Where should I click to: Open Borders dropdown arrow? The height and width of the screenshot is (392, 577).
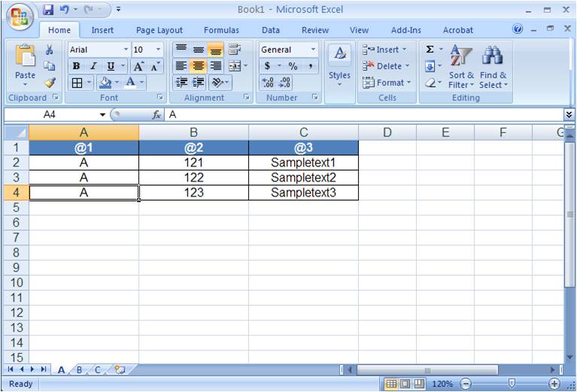click(89, 83)
